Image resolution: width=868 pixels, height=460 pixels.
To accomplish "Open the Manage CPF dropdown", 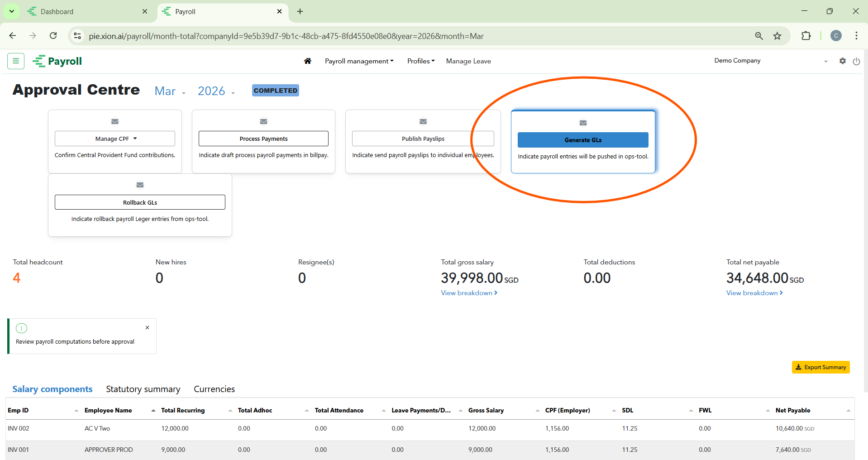I will (115, 139).
